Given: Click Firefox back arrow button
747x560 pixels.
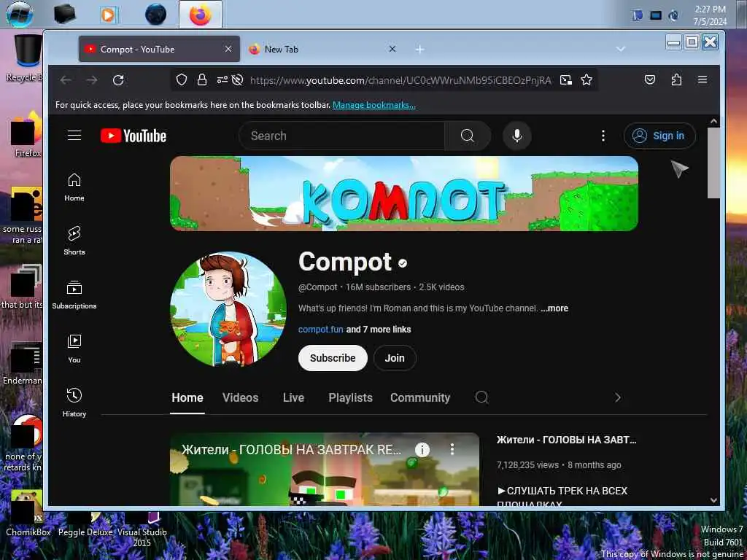Looking at the screenshot, I should [66, 80].
